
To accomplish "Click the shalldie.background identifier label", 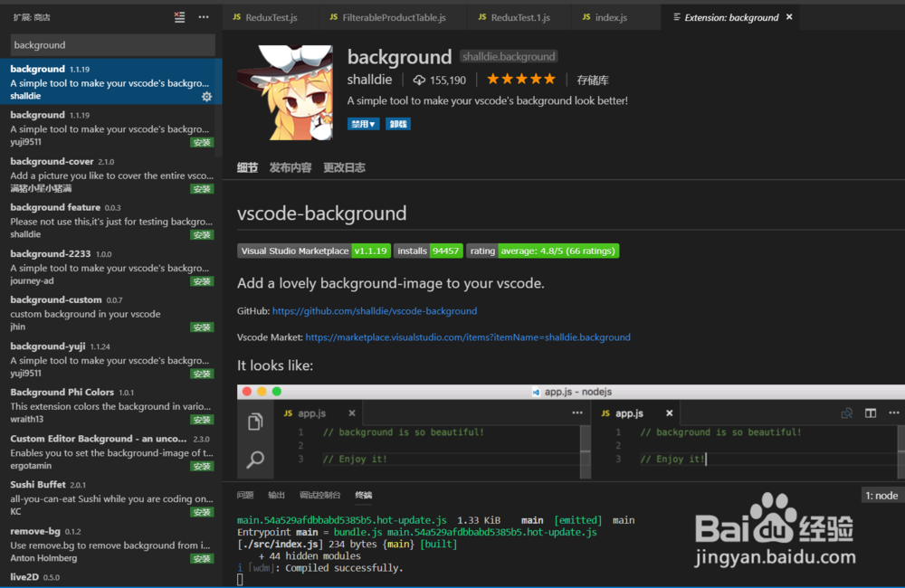I will point(509,57).
